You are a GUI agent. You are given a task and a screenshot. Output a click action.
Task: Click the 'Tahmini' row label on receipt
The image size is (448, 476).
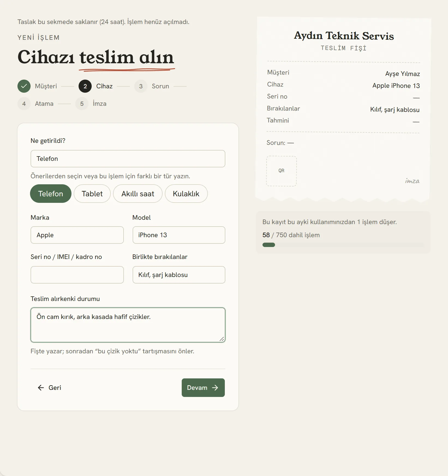[278, 120]
